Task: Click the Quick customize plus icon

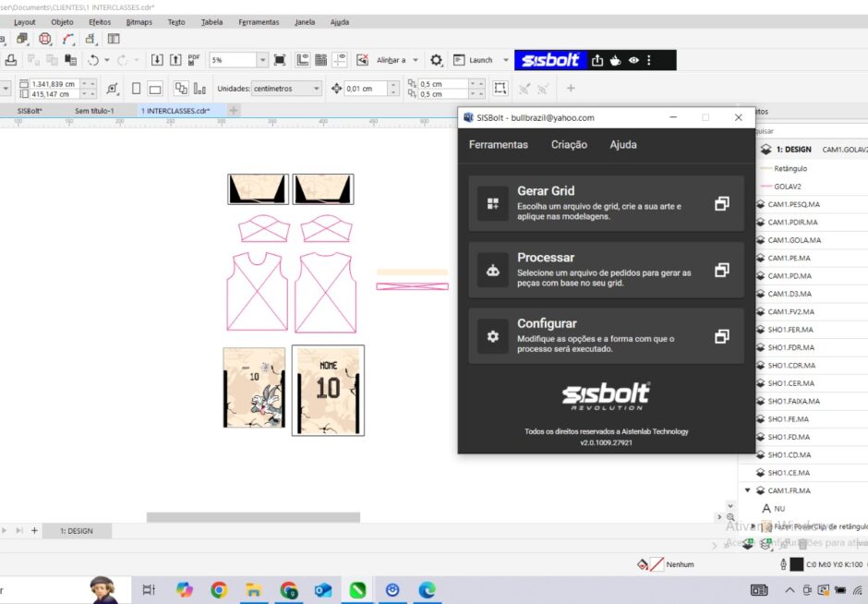Action: coord(571,88)
